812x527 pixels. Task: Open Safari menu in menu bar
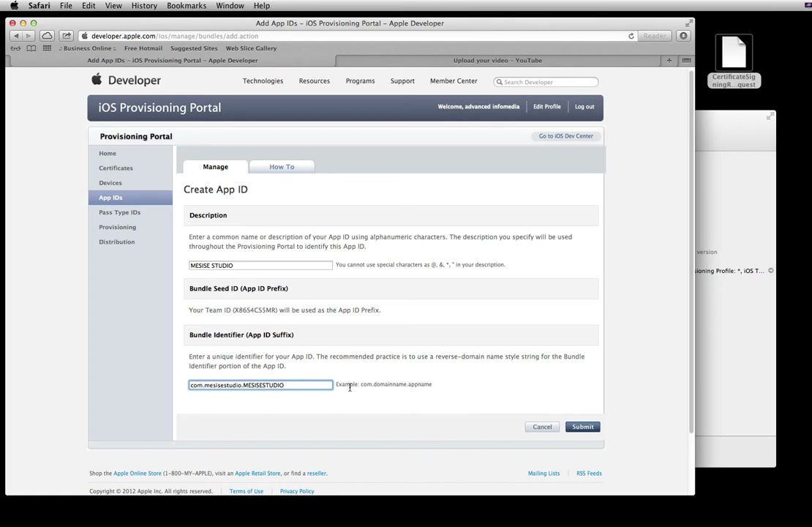click(x=39, y=6)
